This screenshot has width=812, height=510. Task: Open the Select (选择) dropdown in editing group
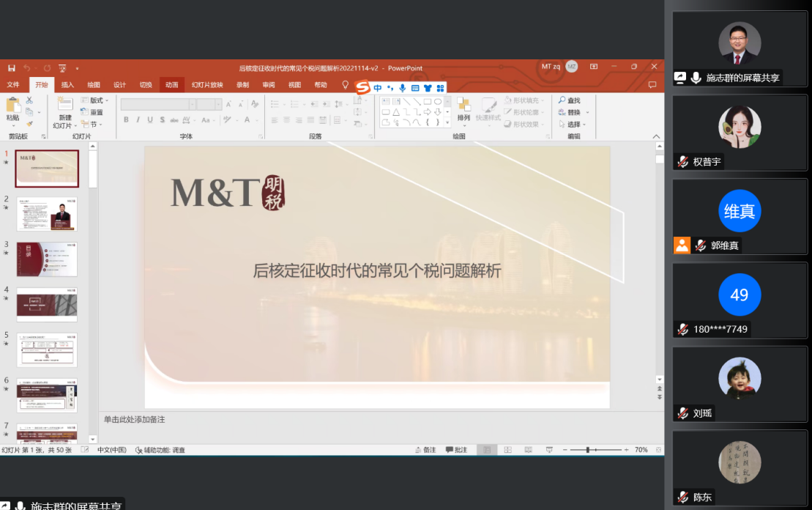pyautogui.click(x=573, y=125)
